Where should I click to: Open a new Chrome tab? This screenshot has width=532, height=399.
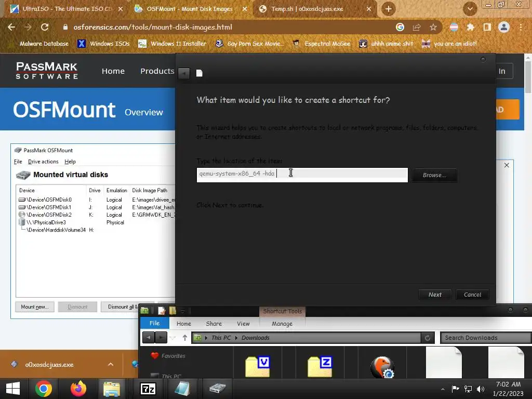389,9
